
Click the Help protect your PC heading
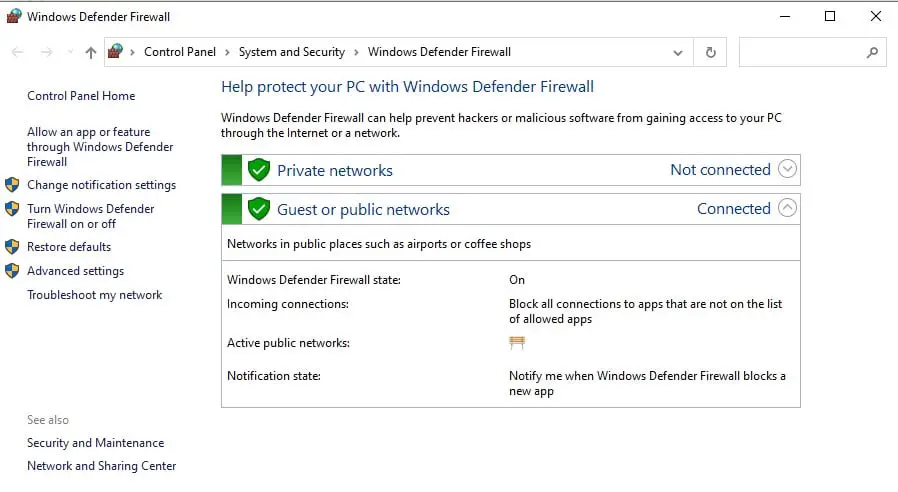(407, 86)
